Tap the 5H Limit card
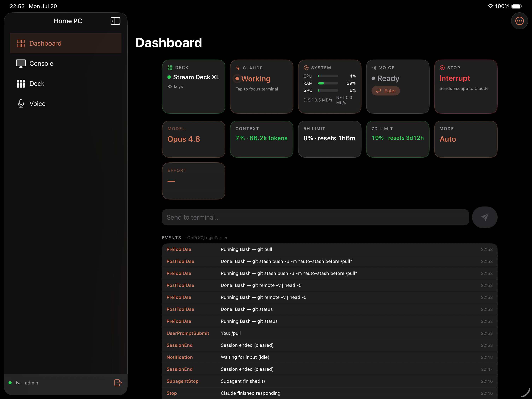 coord(330,139)
